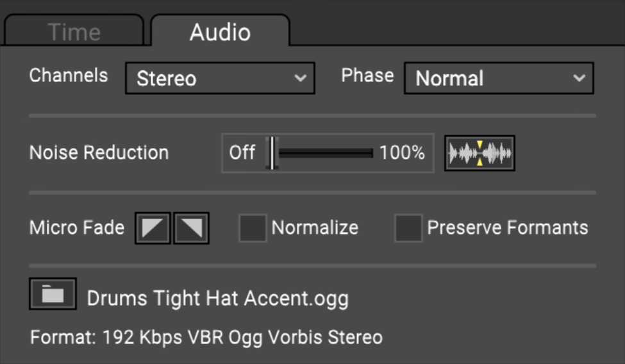Click the Stereo dropdown chevron arrow

point(300,78)
